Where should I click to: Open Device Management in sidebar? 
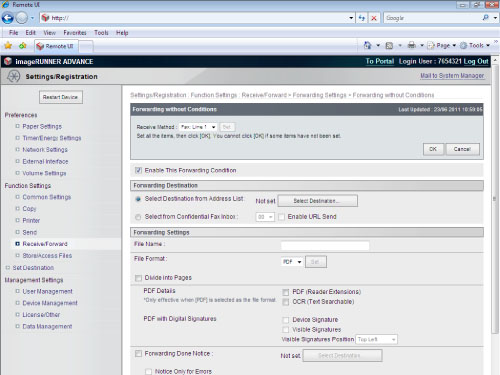coord(50,303)
